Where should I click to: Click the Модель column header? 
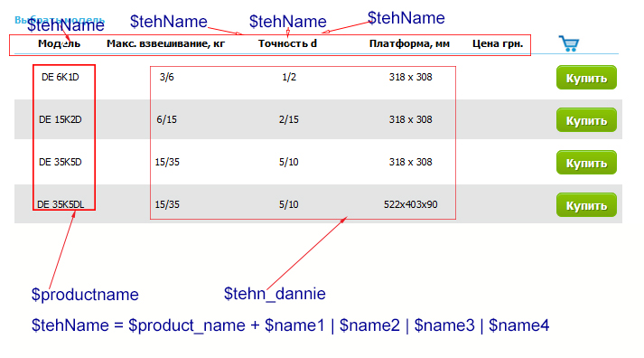(59, 43)
